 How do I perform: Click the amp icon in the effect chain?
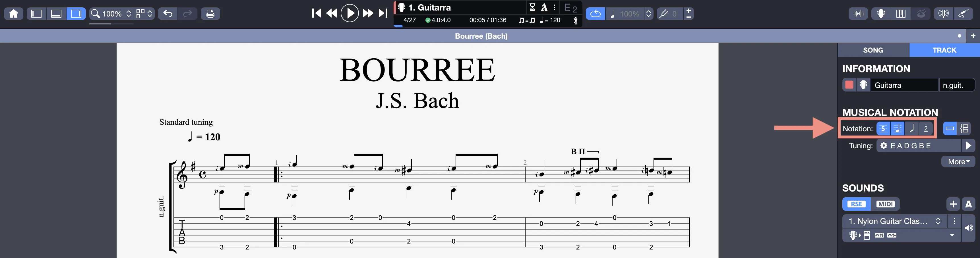(x=867, y=235)
